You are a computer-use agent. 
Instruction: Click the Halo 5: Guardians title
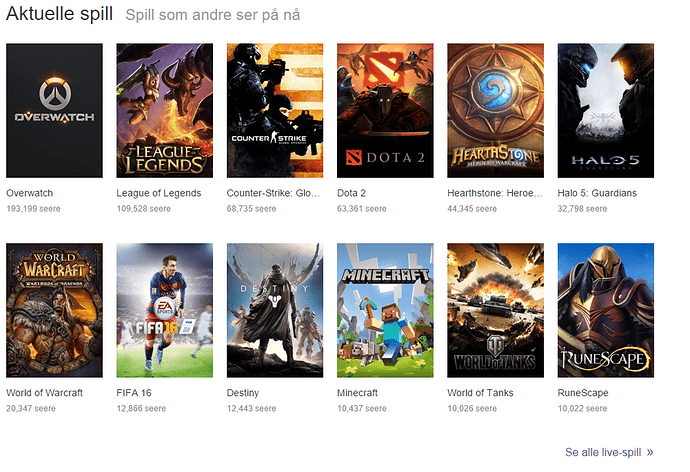point(597,193)
